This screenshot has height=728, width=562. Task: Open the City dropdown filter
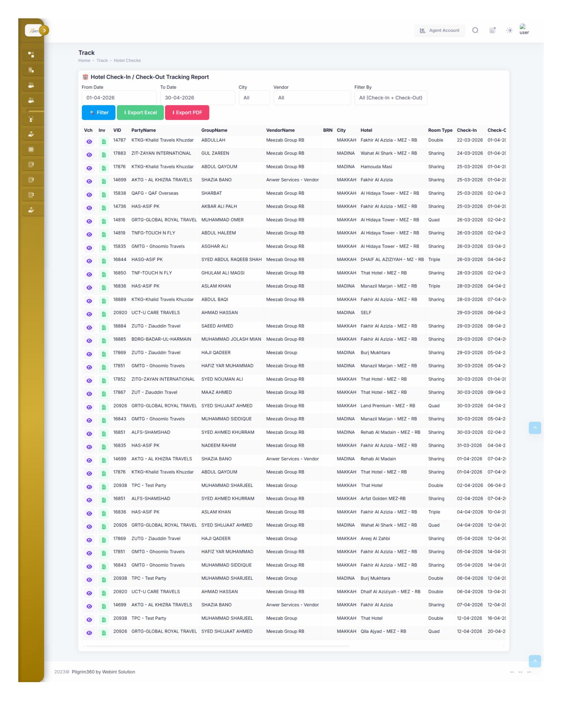[254, 98]
